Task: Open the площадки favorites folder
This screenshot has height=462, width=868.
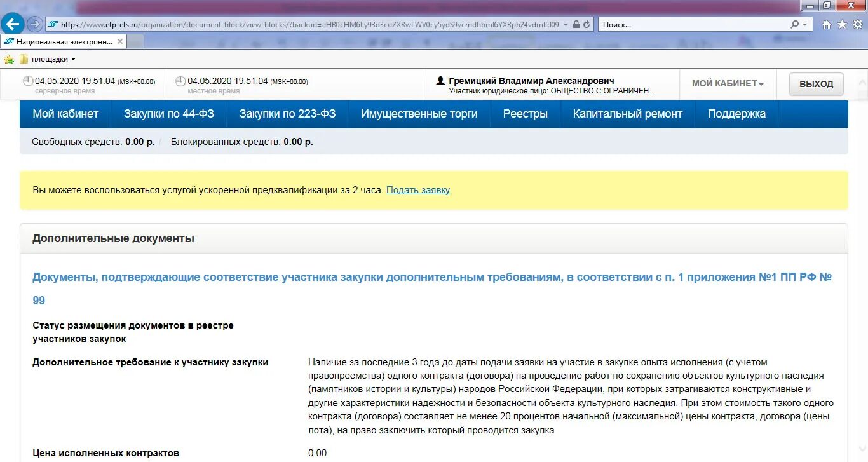Action: pyautogui.click(x=48, y=59)
